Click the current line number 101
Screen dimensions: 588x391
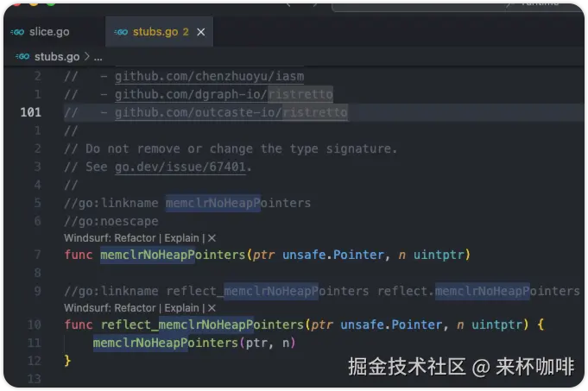[31, 112]
